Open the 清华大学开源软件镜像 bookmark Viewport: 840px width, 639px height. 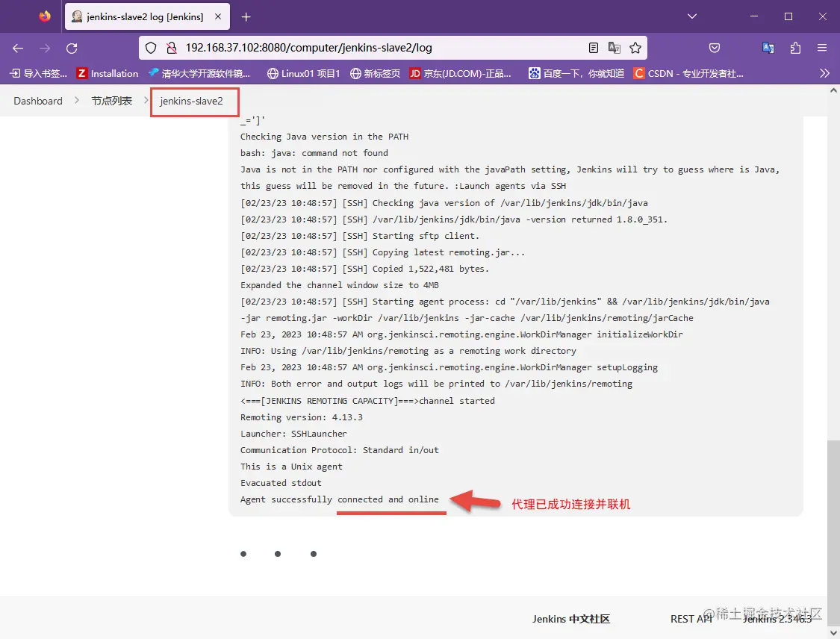pos(200,73)
